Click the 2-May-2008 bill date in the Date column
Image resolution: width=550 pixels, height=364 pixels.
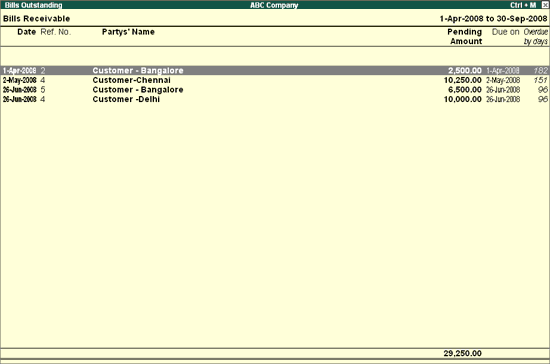click(x=20, y=80)
